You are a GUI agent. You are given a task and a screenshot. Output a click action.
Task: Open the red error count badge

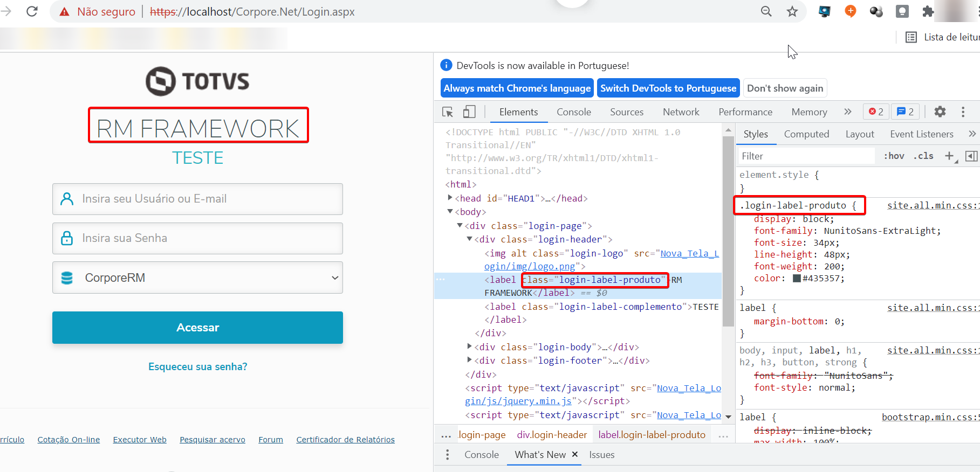876,112
